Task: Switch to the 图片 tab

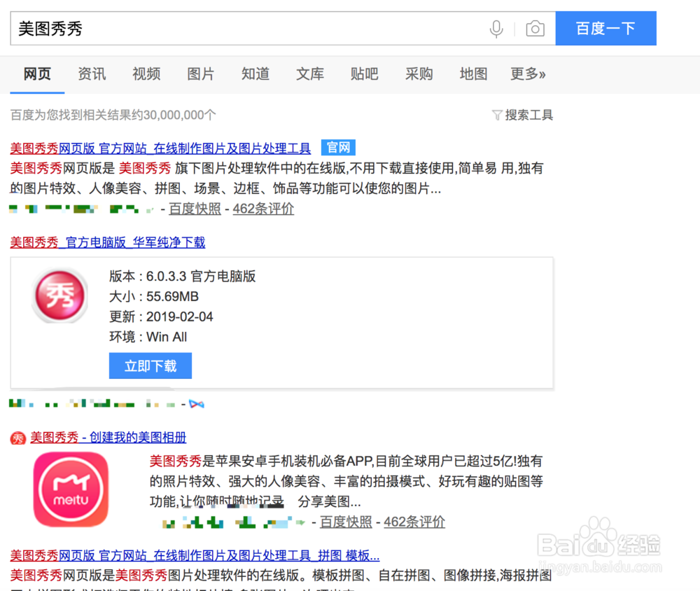Action: [201, 74]
